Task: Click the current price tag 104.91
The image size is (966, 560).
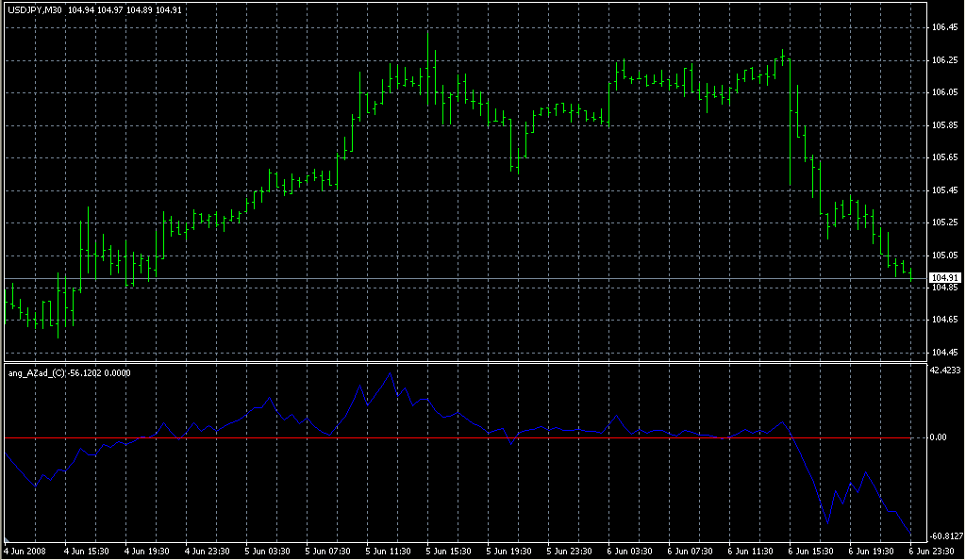Action: click(944, 277)
